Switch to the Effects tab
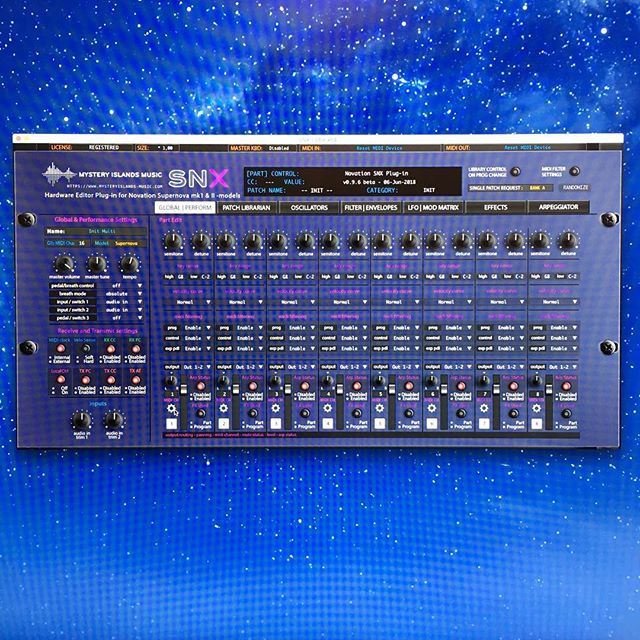This screenshot has width=640, height=640. (x=496, y=208)
